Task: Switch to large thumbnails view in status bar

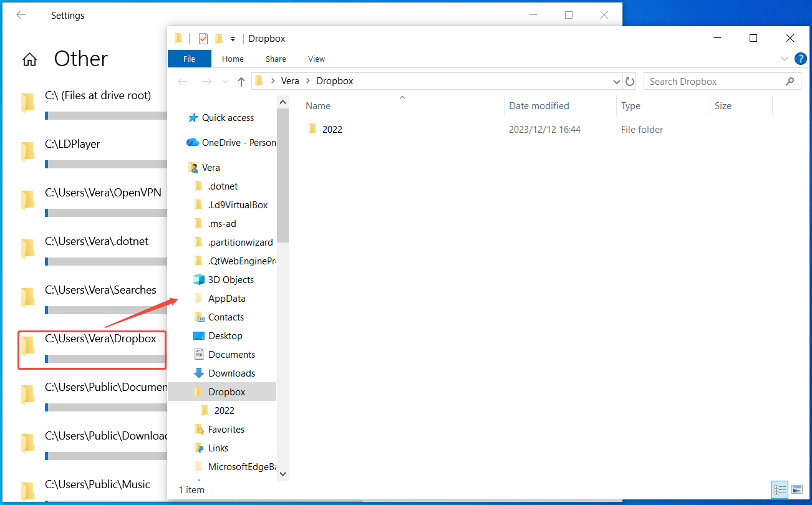Action: [798, 489]
